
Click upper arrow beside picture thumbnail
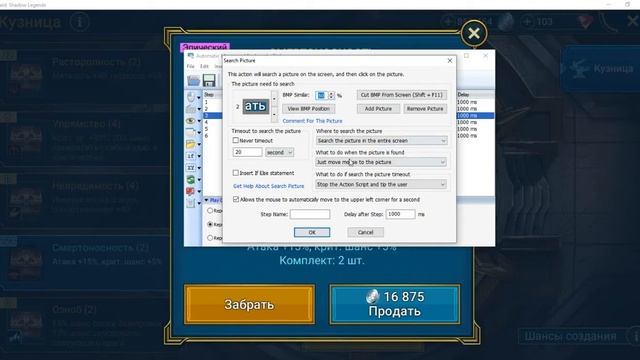[274, 98]
